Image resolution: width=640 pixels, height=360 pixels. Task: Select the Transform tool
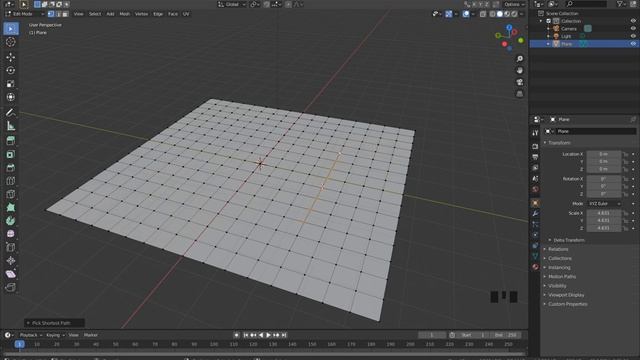pyautogui.click(x=11, y=97)
